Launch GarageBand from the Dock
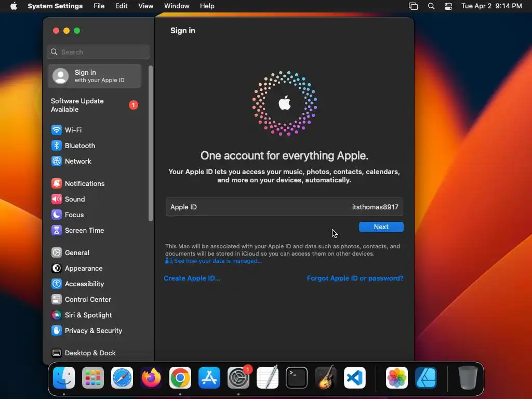The width and height of the screenshot is (532, 399). [x=326, y=378]
